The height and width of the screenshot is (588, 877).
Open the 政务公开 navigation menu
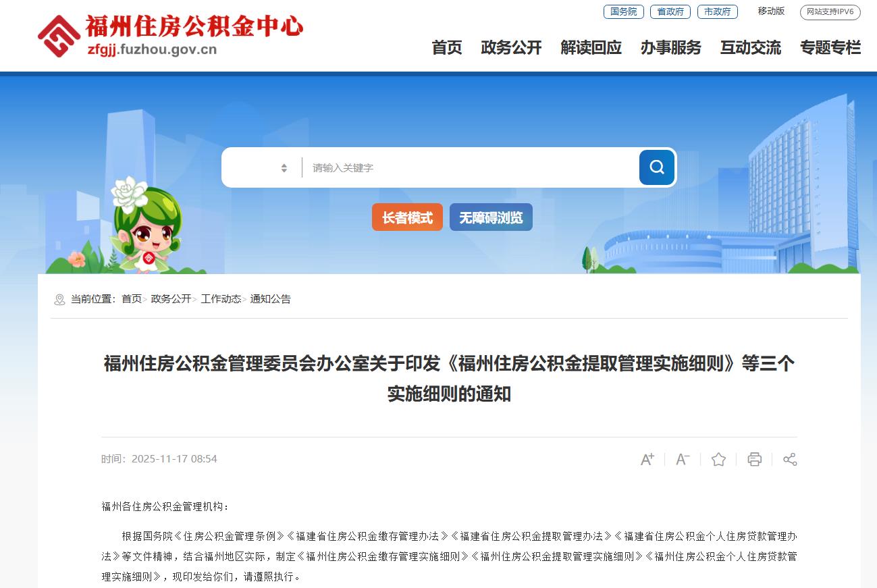[511, 48]
